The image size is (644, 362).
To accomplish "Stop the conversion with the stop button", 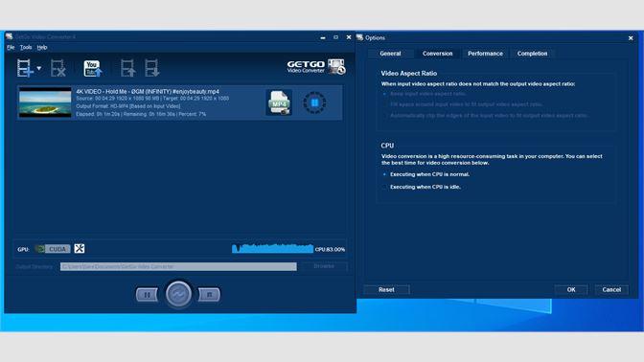I will (209, 294).
